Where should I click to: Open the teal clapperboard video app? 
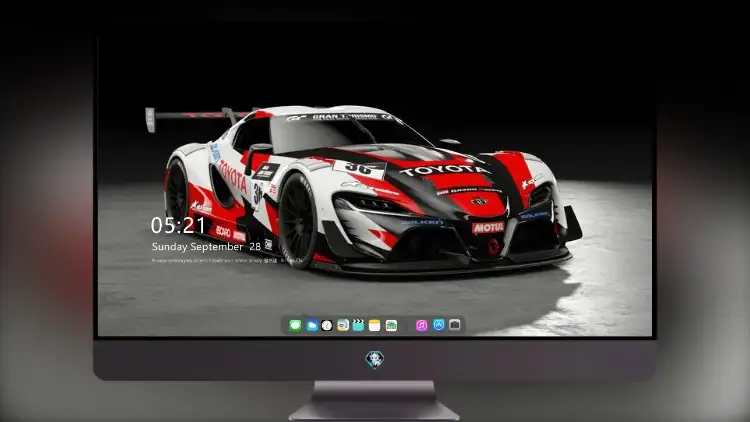tap(359, 325)
